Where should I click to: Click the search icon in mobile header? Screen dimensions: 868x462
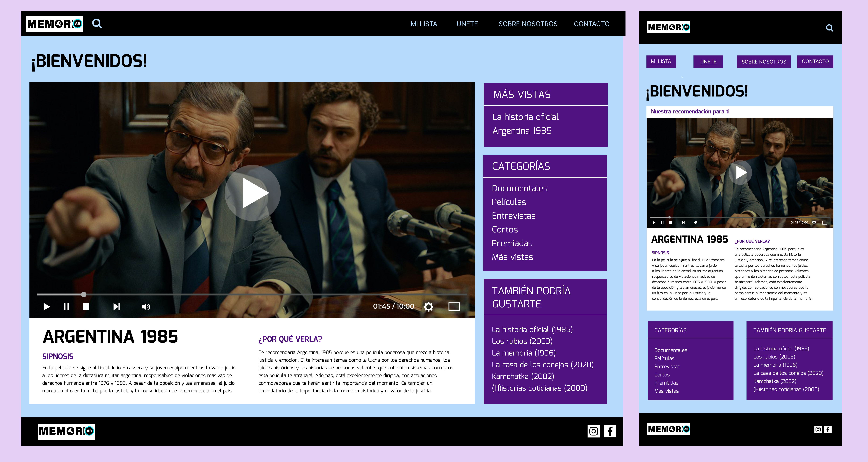(830, 28)
